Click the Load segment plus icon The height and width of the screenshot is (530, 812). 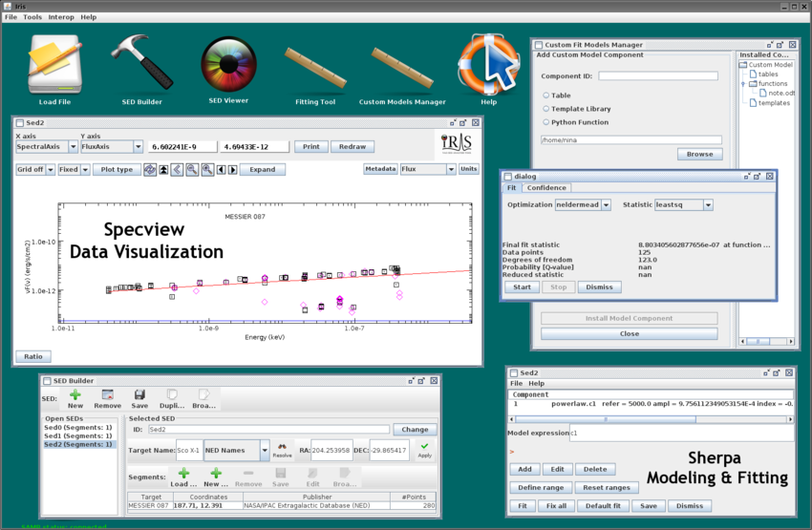pos(183,477)
